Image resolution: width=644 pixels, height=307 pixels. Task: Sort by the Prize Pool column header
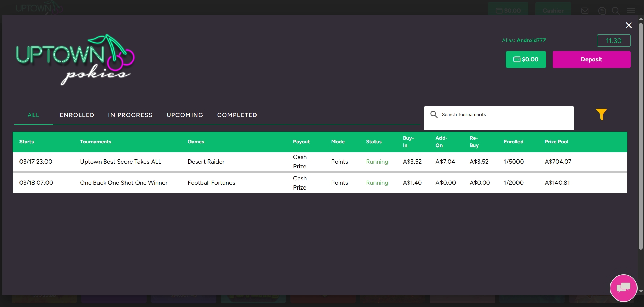click(x=556, y=142)
